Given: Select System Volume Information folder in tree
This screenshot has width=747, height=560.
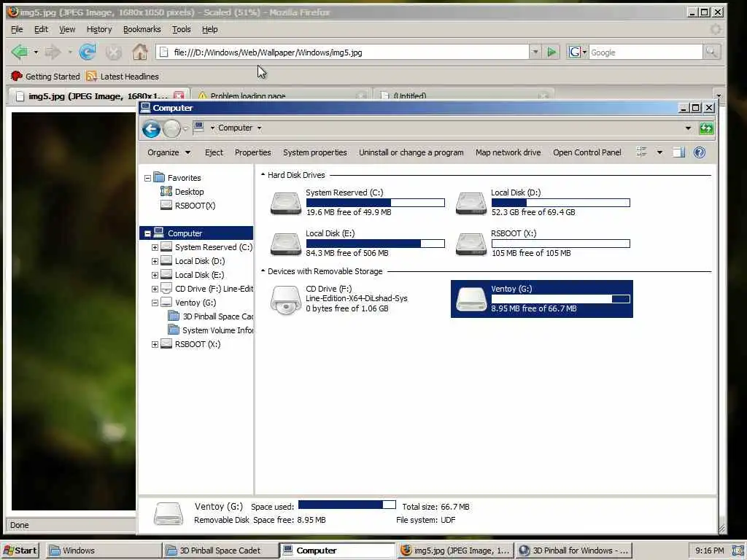Looking at the screenshot, I should pos(211,330).
